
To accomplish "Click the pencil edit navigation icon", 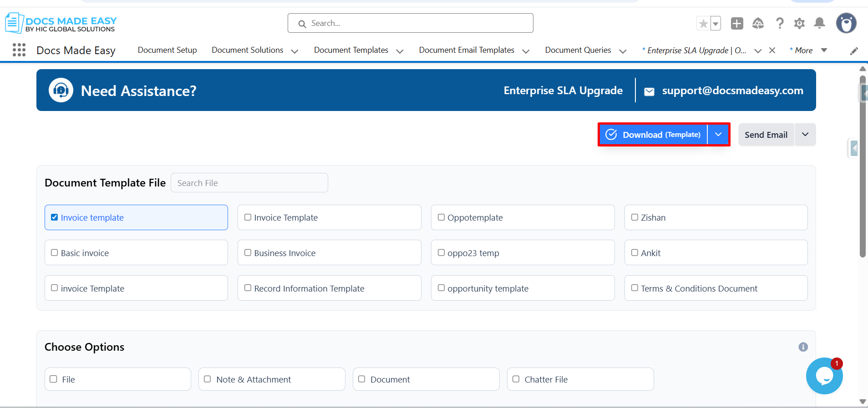I will click(x=854, y=51).
